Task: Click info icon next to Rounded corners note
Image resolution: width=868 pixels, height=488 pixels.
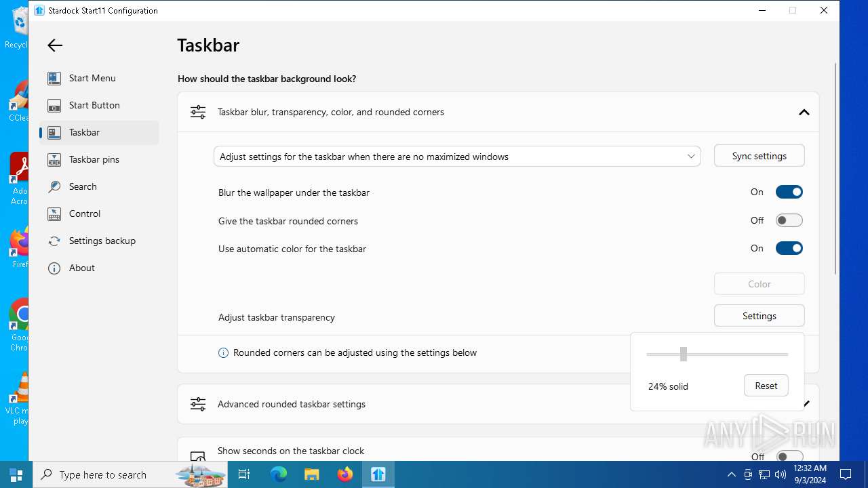Action: tap(223, 352)
